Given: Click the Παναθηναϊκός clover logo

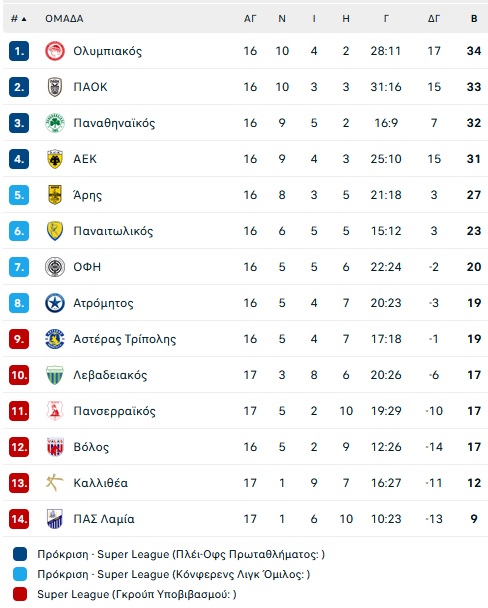Looking at the screenshot, I should coord(55,123).
